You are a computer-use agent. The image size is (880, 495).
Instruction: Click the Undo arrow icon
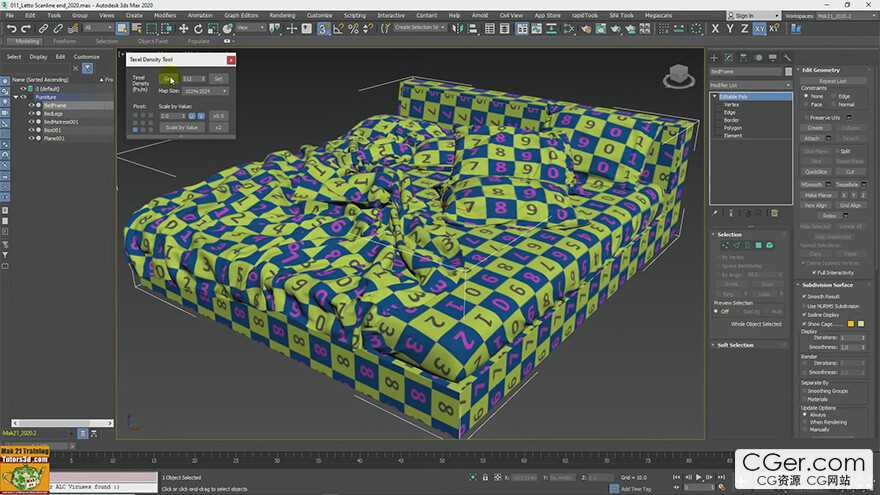12,29
